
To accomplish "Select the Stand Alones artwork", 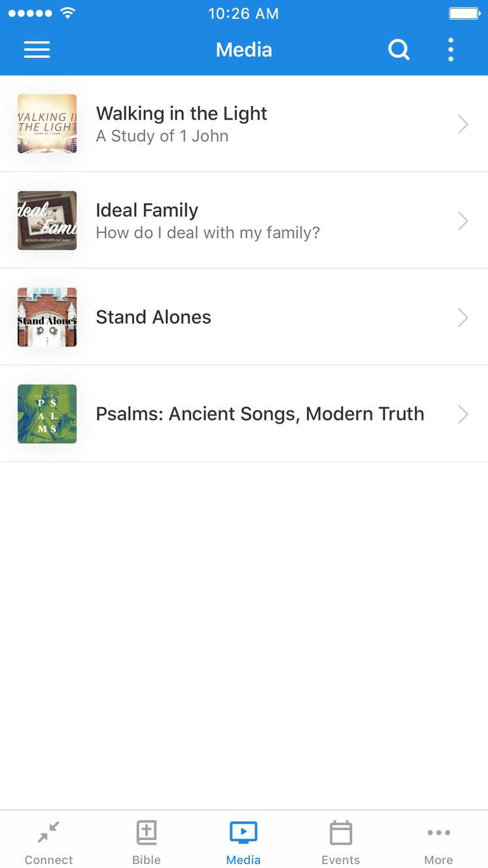I will click(x=47, y=317).
